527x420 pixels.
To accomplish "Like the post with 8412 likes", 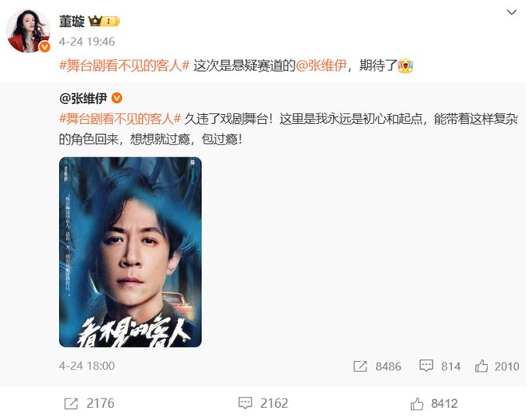I will coord(417,403).
